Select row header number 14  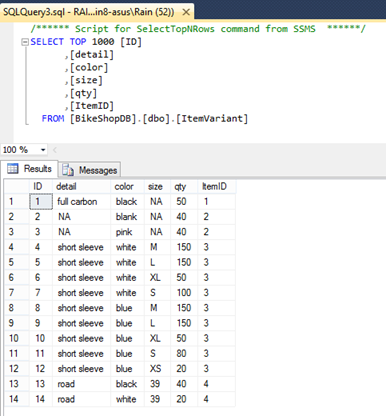point(17,399)
